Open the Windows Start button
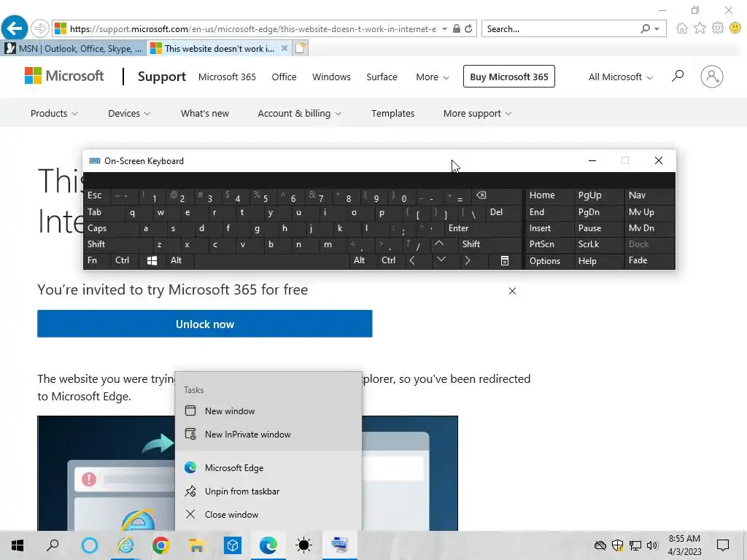This screenshot has width=747, height=560. 18,545
